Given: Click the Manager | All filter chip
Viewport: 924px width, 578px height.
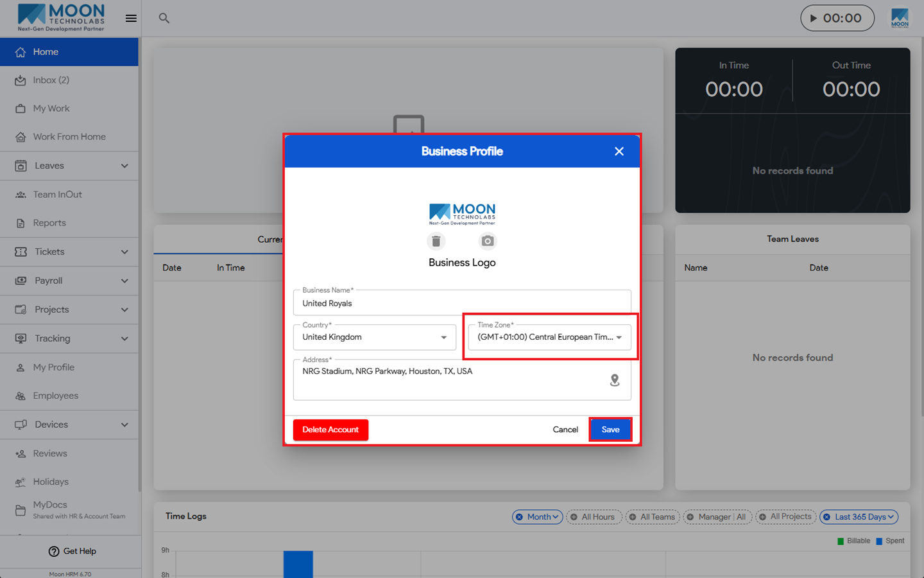Looking at the screenshot, I should 717,517.
